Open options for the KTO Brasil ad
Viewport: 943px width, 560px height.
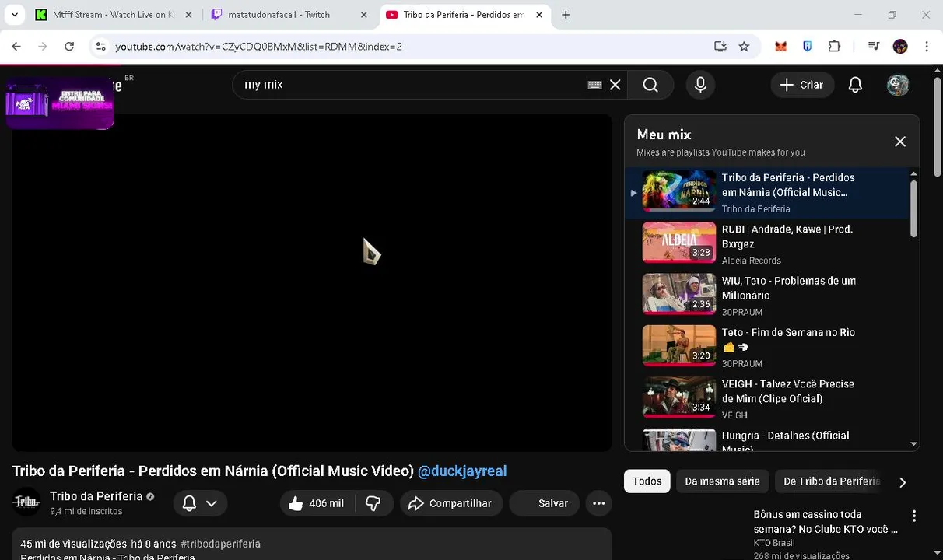click(914, 516)
